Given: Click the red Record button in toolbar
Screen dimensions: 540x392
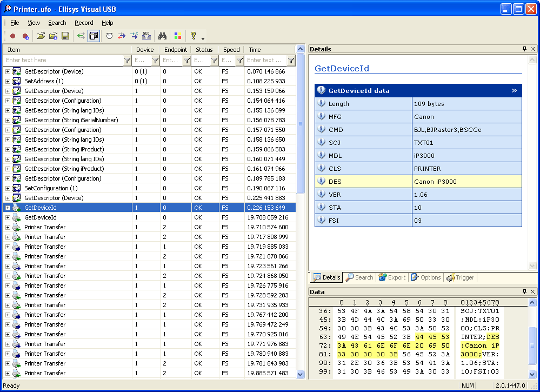Looking at the screenshot, I should (13, 36).
